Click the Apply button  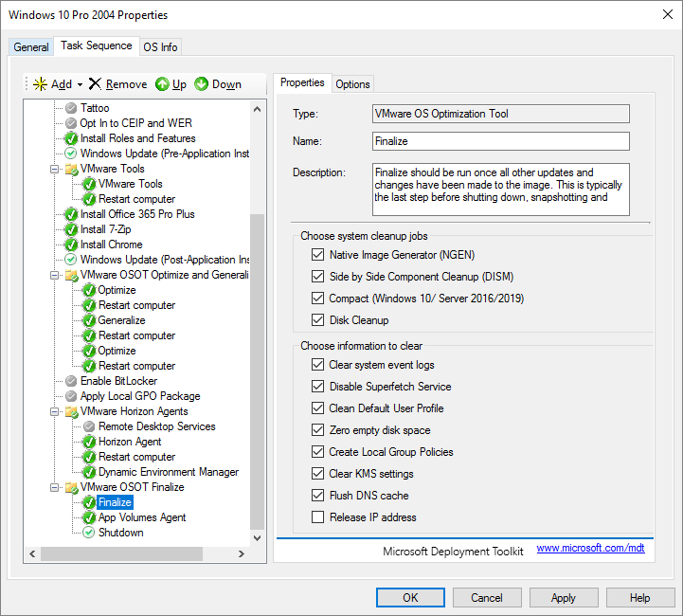563,598
